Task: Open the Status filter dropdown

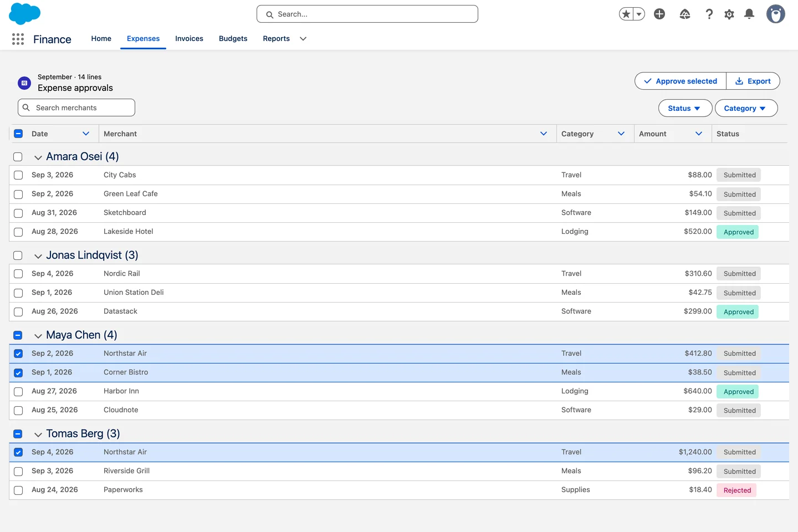Action: (x=686, y=108)
